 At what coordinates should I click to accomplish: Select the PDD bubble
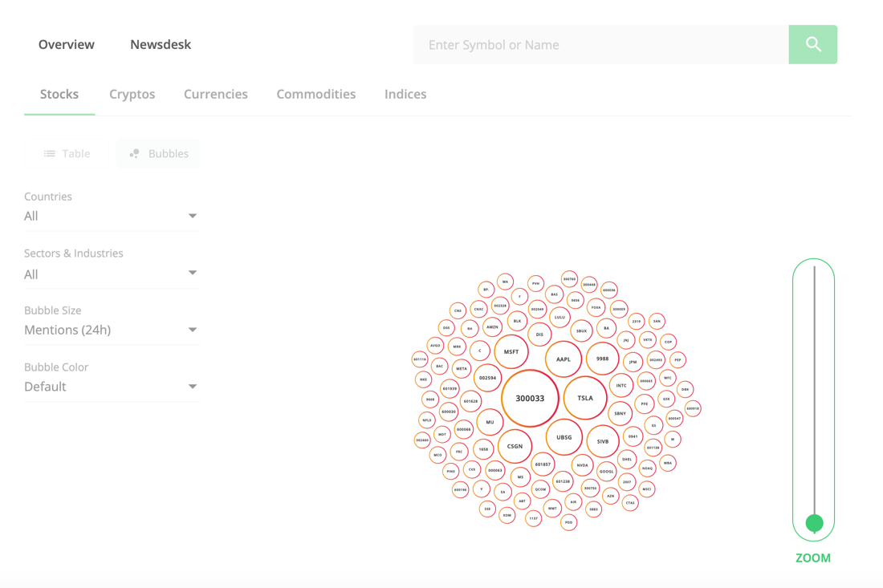point(569,522)
